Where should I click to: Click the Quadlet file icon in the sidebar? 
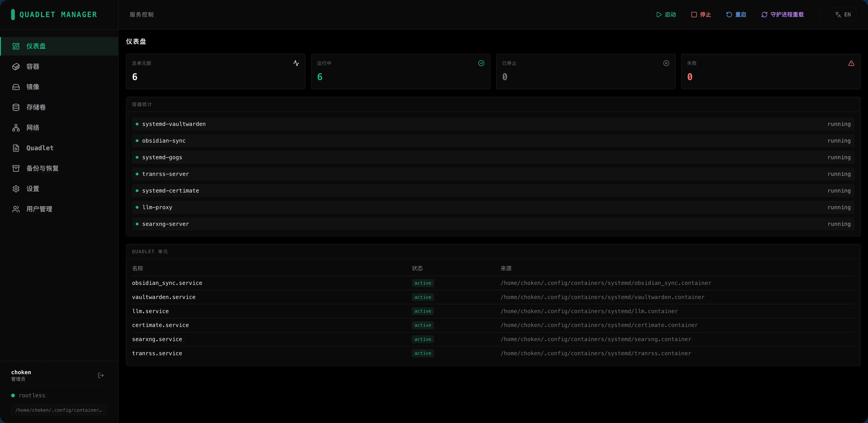pyautogui.click(x=16, y=148)
